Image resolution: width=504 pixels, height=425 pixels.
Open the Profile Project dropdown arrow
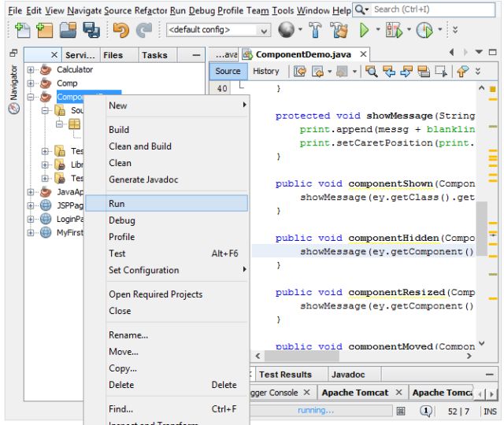(439, 30)
